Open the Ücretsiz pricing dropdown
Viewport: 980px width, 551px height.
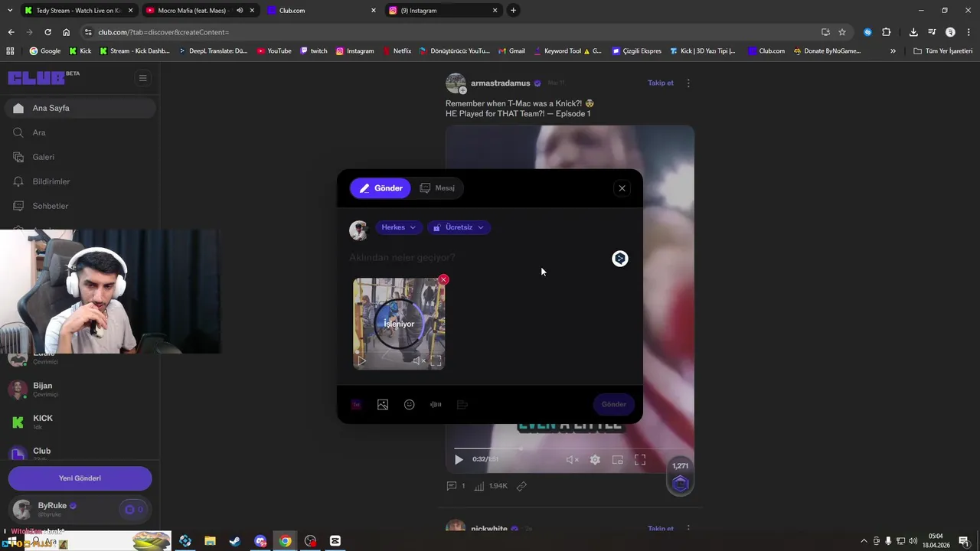[x=459, y=227]
